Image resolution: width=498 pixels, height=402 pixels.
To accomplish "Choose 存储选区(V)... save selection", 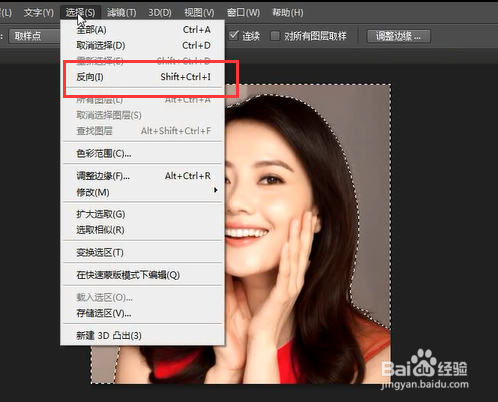I will [x=143, y=313].
